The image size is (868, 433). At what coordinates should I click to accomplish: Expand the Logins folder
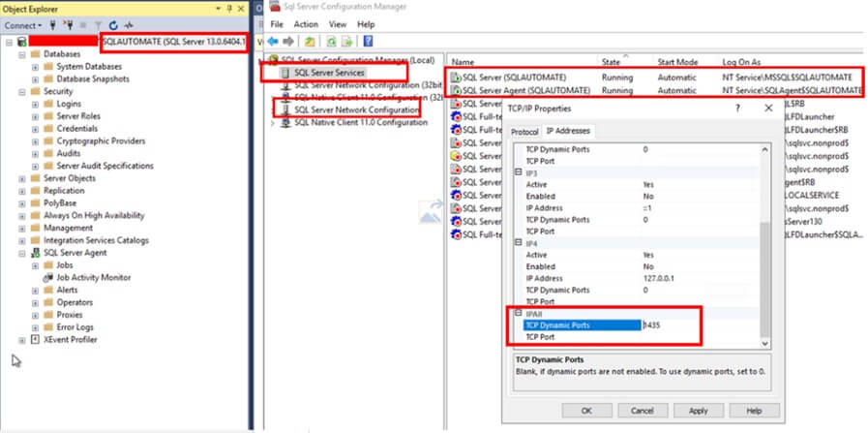[35, 105]
